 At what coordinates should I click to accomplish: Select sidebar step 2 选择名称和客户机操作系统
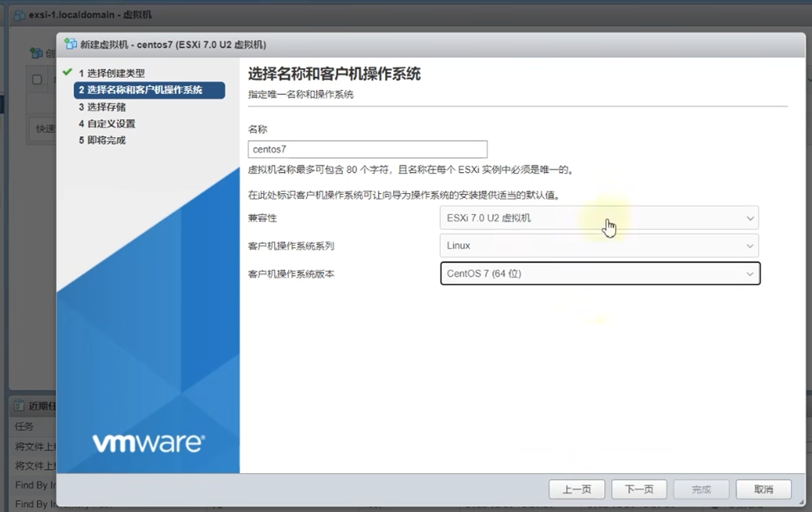tap(149, 90)
